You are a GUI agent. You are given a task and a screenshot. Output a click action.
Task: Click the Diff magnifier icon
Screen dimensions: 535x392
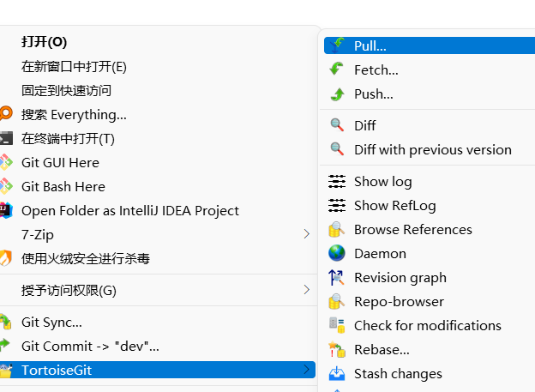tap(337, 125)
